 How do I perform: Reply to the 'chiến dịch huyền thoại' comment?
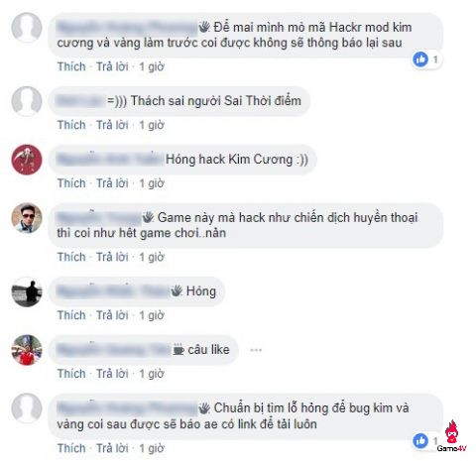pyautogui.click(x=112, y=257)
